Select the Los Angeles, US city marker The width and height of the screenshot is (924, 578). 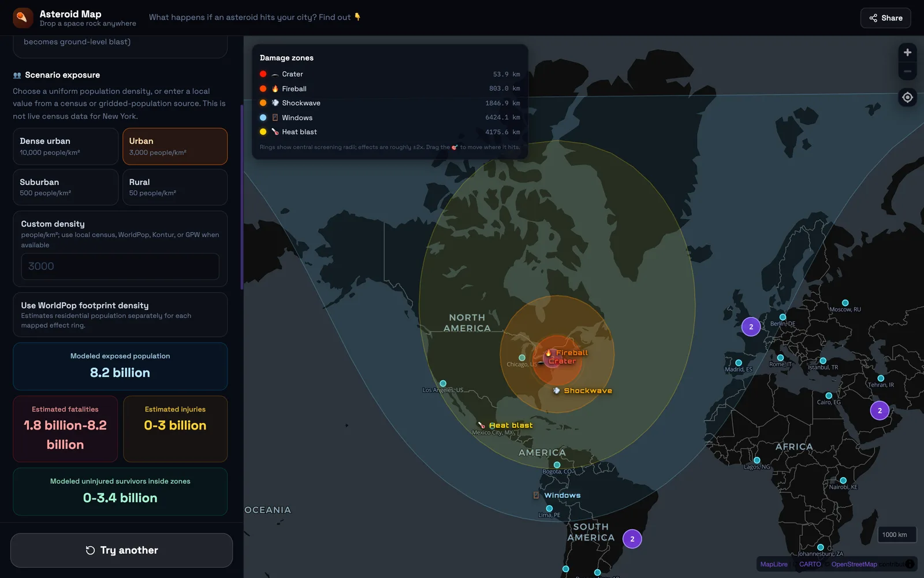coord(443,384)
